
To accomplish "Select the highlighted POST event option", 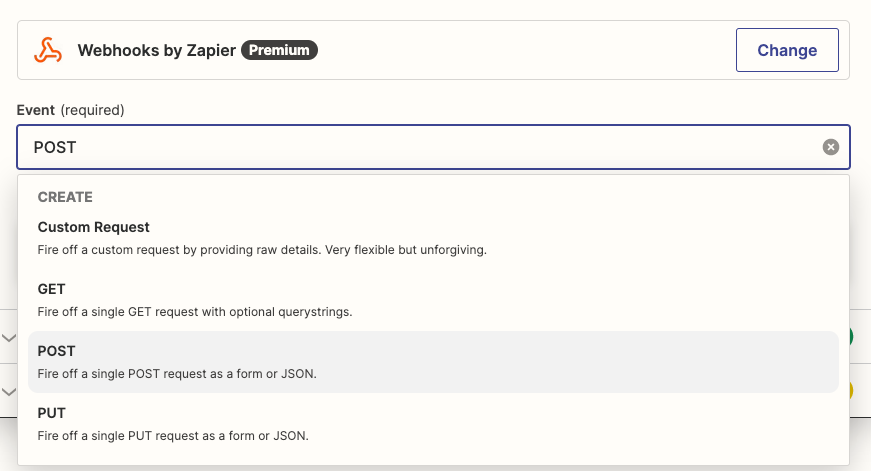I will (57, 351).
